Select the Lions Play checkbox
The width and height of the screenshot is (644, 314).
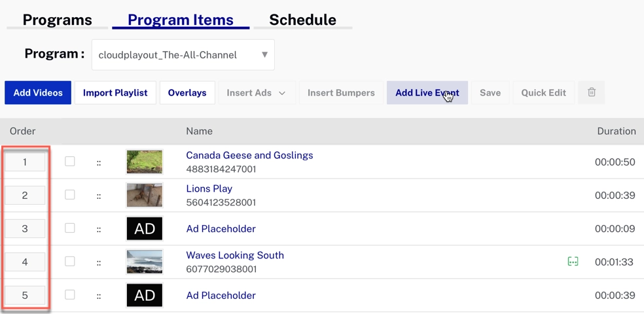[x=70, y=195]
